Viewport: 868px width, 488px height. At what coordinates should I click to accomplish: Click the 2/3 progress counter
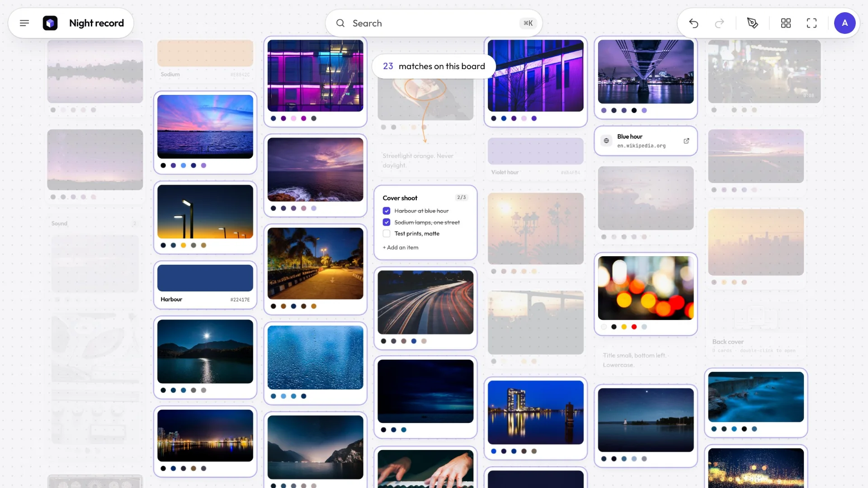462,197
